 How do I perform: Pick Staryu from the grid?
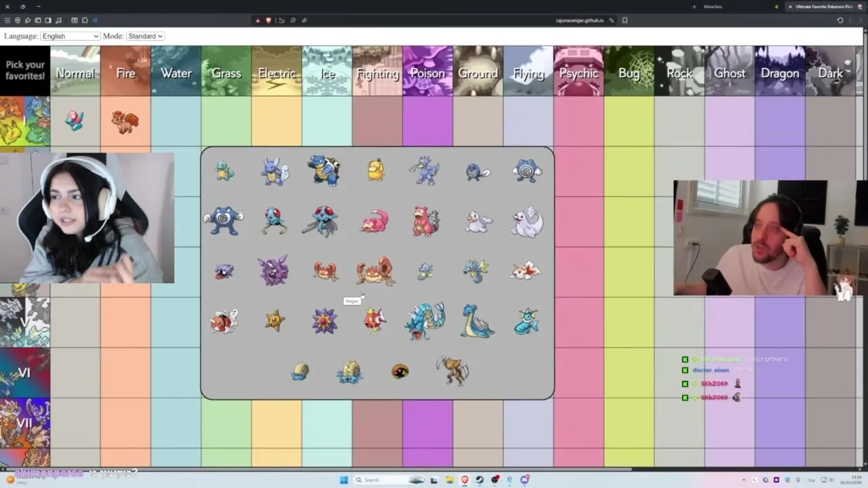coord(275,321)
